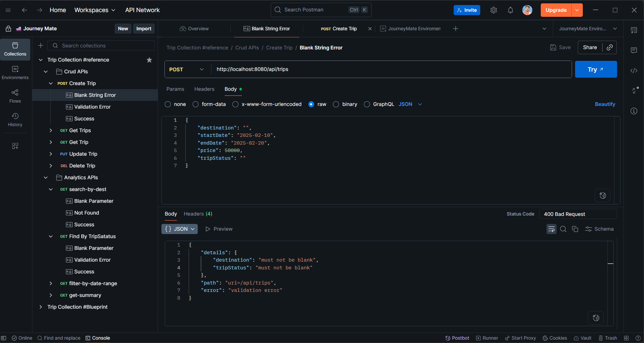Screen dimensions: 644x343
Task: Open the code snippet panel
Action: point(634,71)
